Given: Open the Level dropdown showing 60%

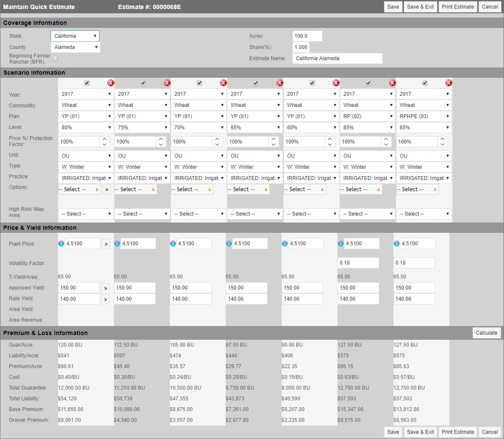Looking at the screenshot, I should (x=311, y=128).
